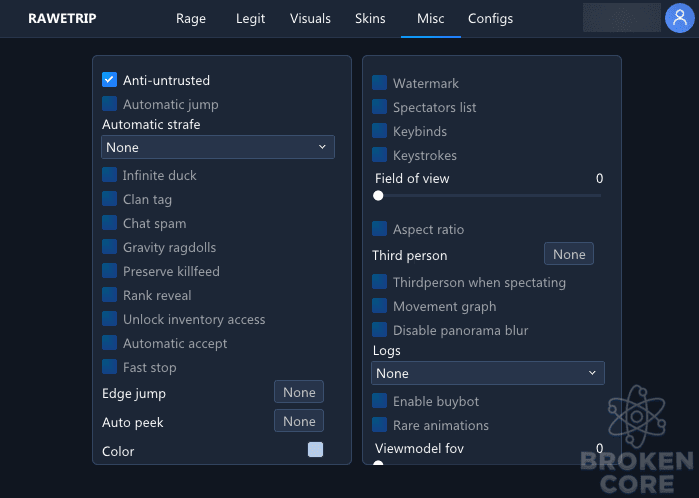Check the Rank reveal box
The height and width of the screenshot is (498, 699).
point(109,295)
